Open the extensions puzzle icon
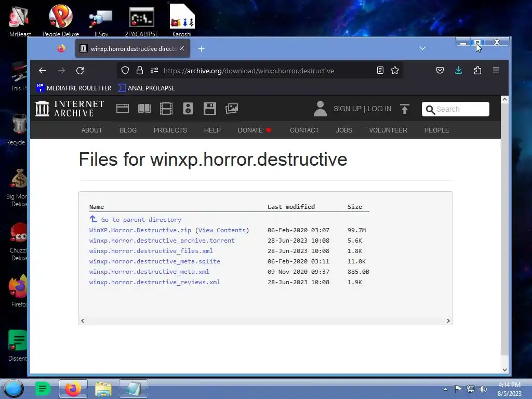This screenshot has height=399, width=532. [x=477, y=70]
